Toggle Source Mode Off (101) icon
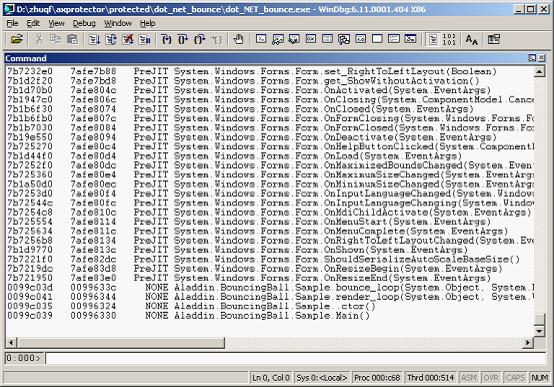Viewport: 554px width, 387px height. (449, 39)
